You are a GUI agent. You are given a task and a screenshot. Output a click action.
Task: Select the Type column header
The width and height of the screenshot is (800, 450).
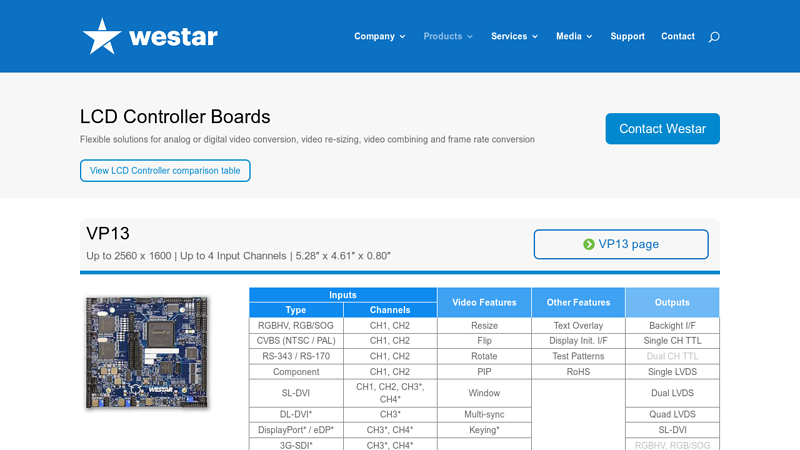click(x=296, y=310)
